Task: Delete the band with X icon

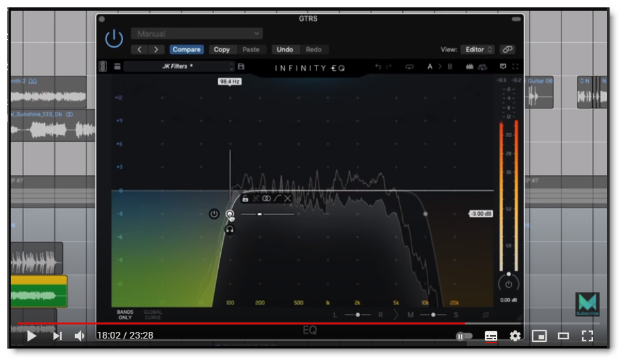Action: (x=288, y=199)
